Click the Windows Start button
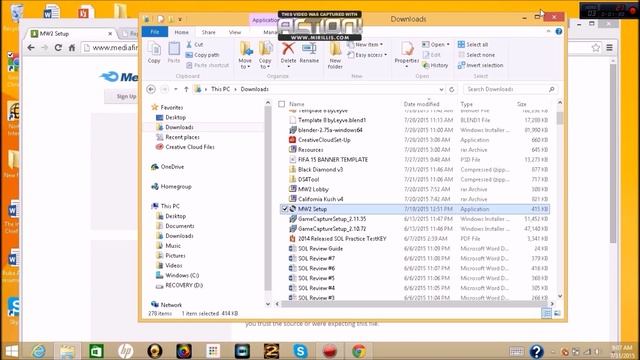Viewport: 640px width, 360px height. point(11,351)
